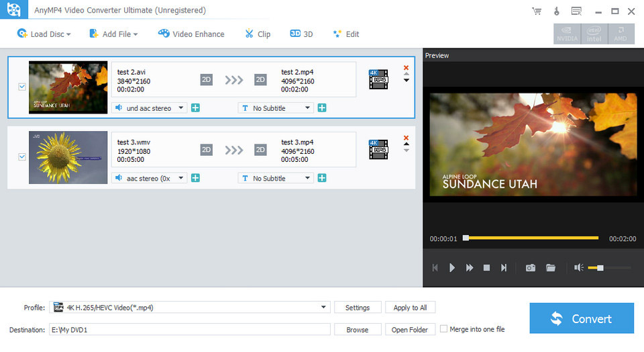
Task: Click output name test 2.mp4
Action: (x=297, y=72)
